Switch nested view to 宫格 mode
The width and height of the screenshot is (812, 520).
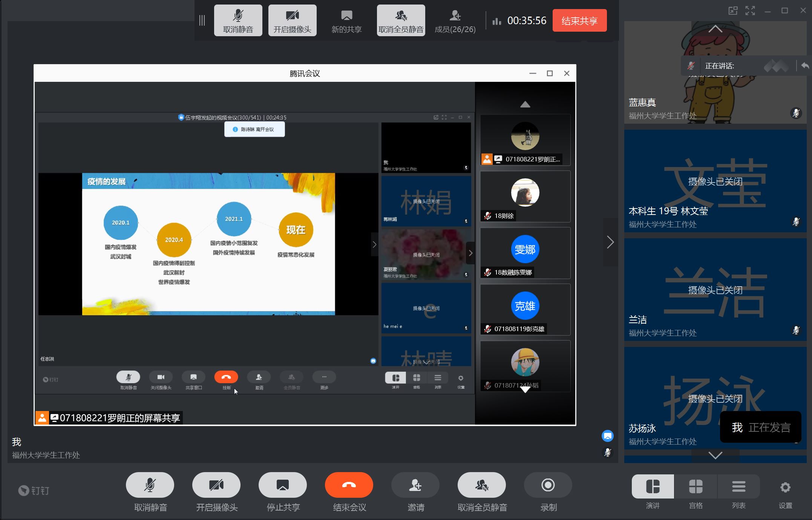pyautogui.click(x=417, y=378)
